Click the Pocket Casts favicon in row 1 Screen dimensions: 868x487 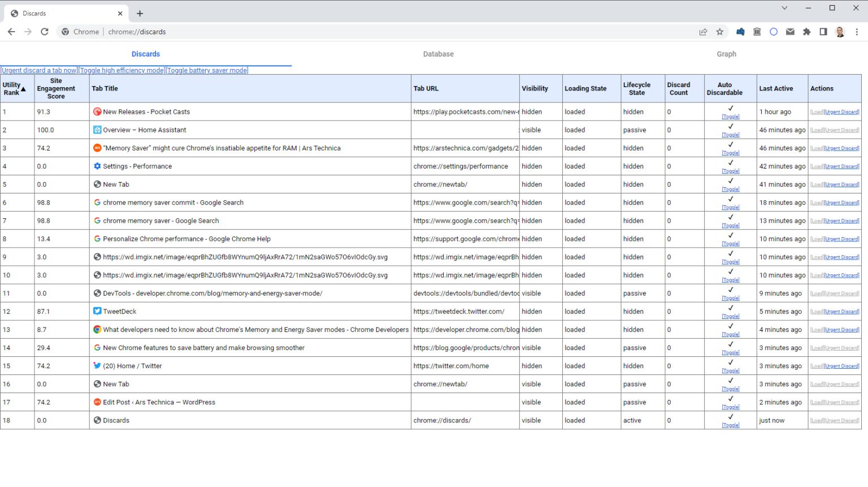97,111
